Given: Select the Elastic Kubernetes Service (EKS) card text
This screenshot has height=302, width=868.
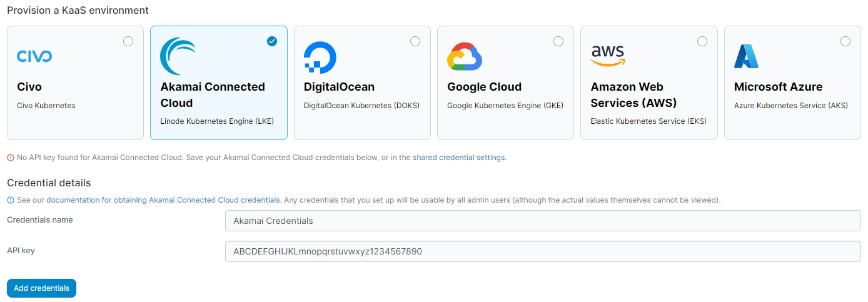Looking at the screenshot, I should [x=648, y=121].
